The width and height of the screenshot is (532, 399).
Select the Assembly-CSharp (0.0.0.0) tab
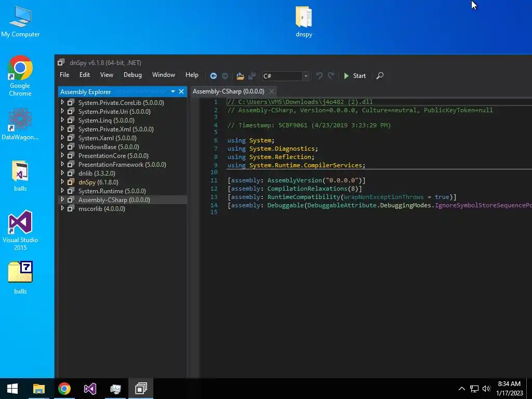[x=229, y=91]
